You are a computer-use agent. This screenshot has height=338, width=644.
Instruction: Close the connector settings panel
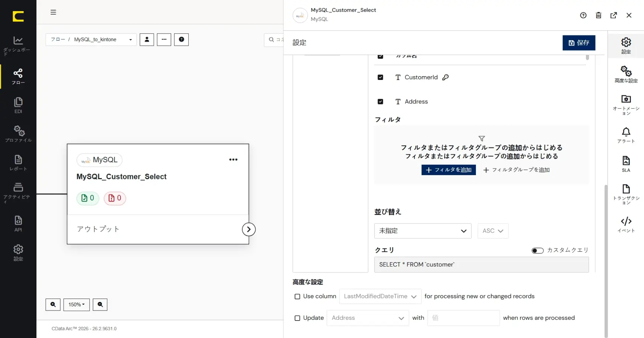pos(629,15)
